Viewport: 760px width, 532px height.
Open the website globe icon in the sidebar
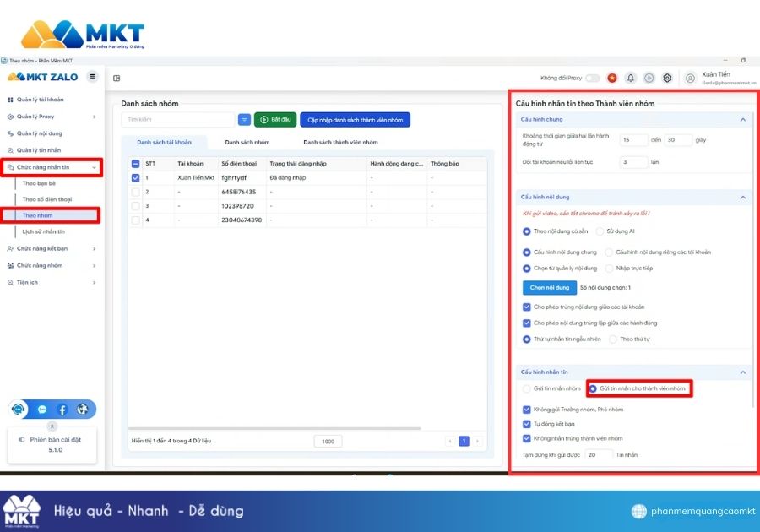[x=82, y=410]
